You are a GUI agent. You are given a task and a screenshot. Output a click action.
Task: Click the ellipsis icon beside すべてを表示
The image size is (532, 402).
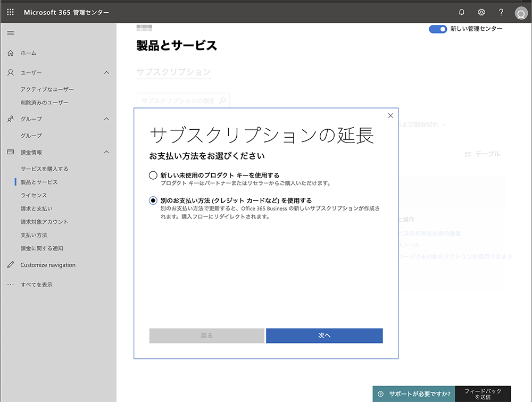click(11, 284)
